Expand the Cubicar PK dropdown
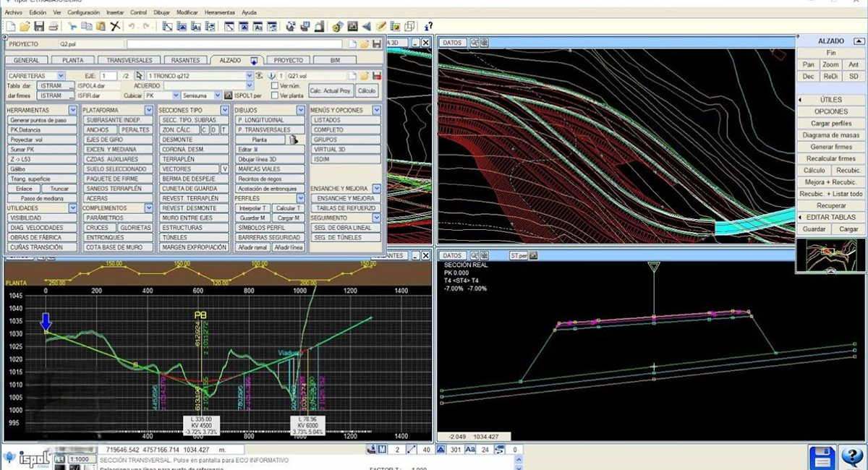The height and width of the screenshot is (470, 868). [176, 95]
